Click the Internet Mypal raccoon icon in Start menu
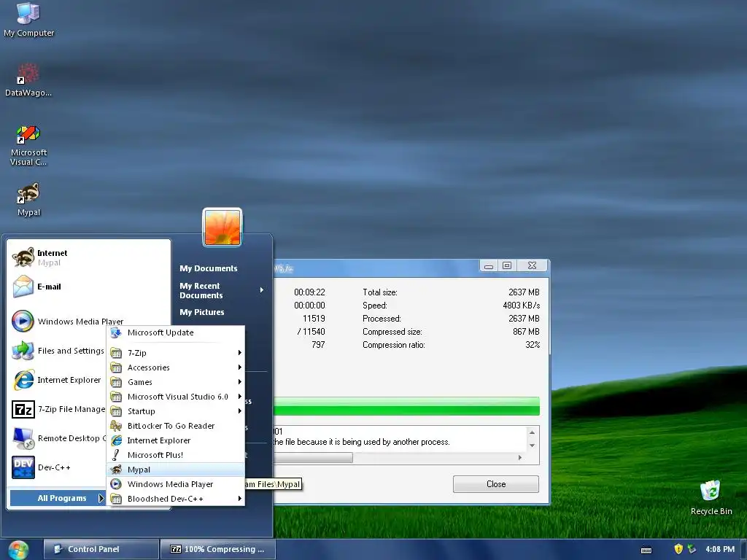Screen dimensions: 747x560 click(23, 257)
